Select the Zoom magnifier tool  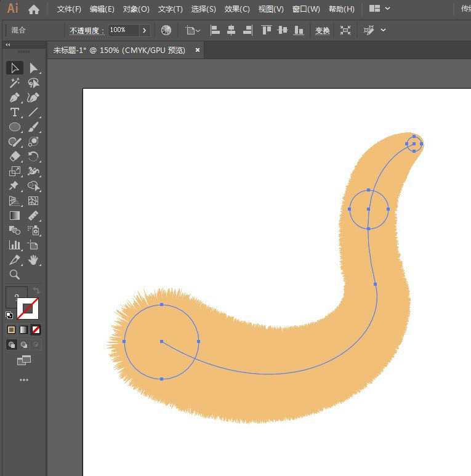15,275
